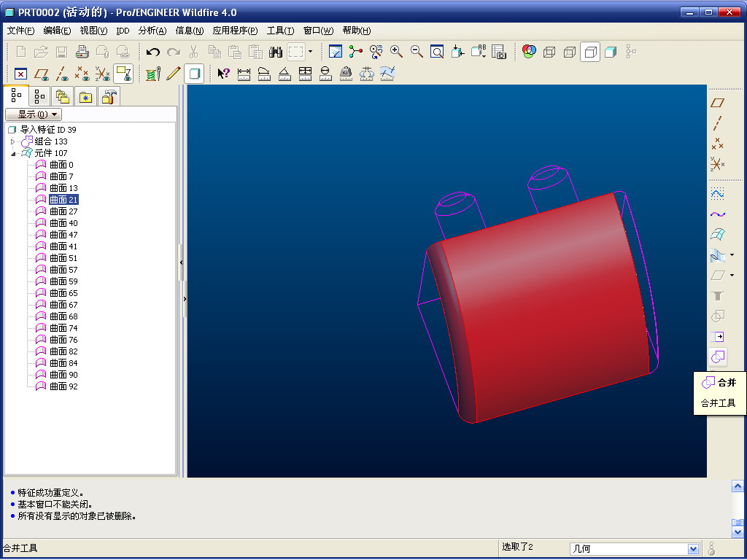The image size is (747, 560).
Task: Switch to Model Tree navigator tab
Action: point(16,97)
